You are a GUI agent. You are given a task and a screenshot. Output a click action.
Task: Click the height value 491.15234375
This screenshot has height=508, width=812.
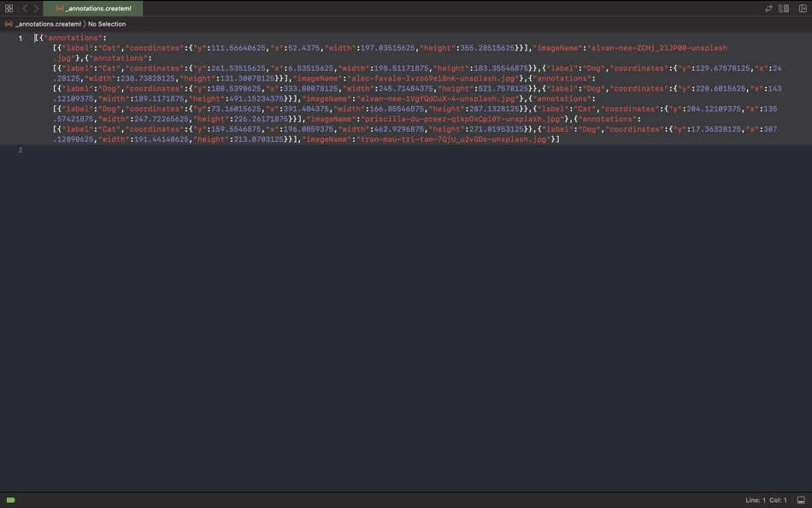[256, 99]
